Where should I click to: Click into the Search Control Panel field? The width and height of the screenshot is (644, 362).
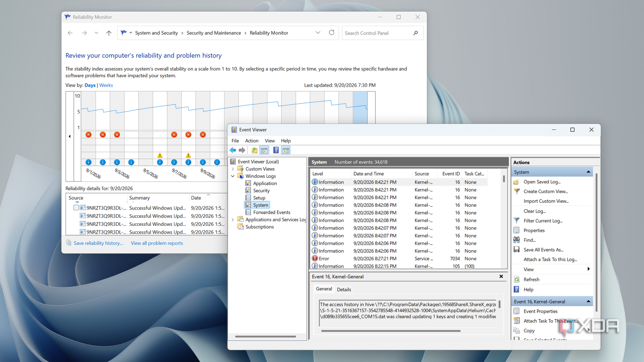click(377, 33)
